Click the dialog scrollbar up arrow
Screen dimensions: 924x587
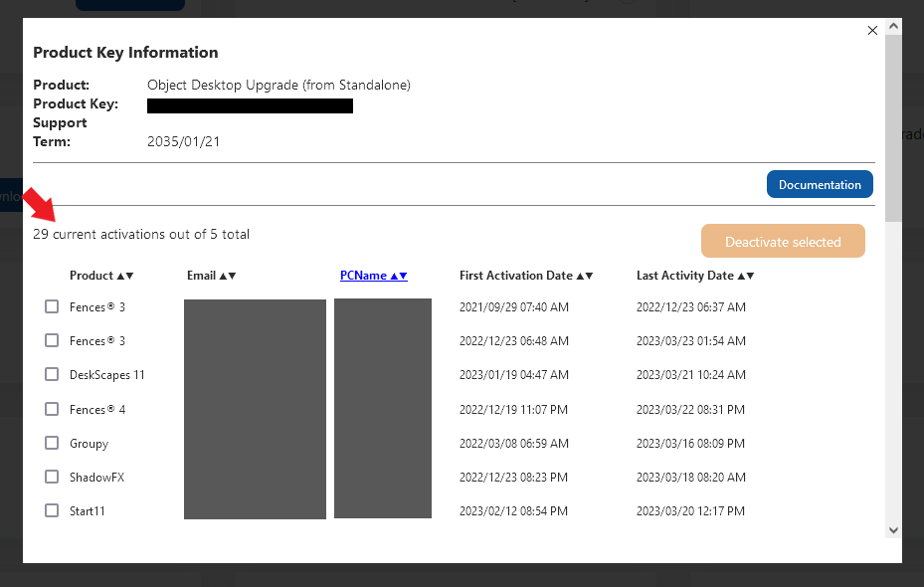point(893,26)
